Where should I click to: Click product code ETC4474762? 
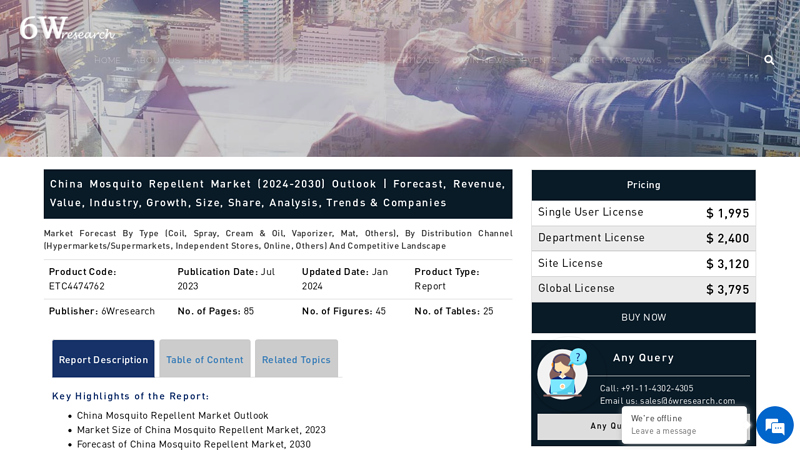[x=77, y=286]
